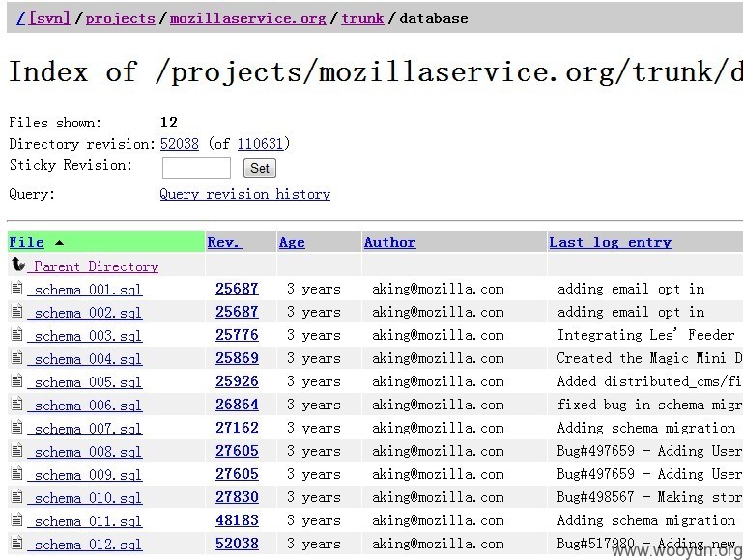Viewport: 743px width, 560px height.
Task: Sort listing by Rev. column header
Action: (224, 242)
